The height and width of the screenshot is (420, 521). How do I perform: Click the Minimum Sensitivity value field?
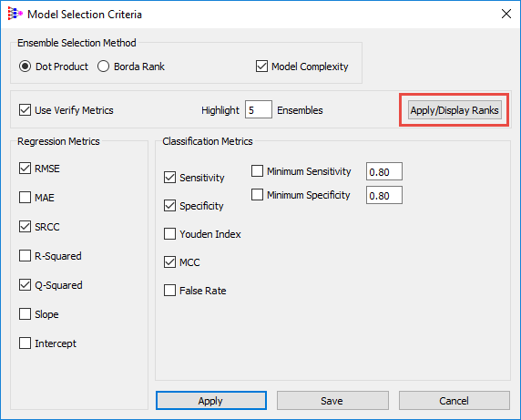pyautogui.click(x=384, y=171)
